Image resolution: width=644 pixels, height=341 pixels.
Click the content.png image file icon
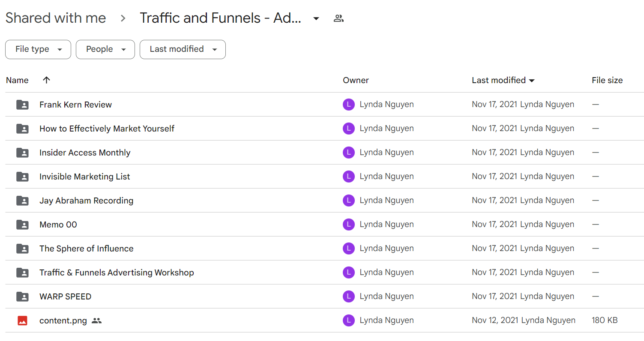(x=22, y=320)
